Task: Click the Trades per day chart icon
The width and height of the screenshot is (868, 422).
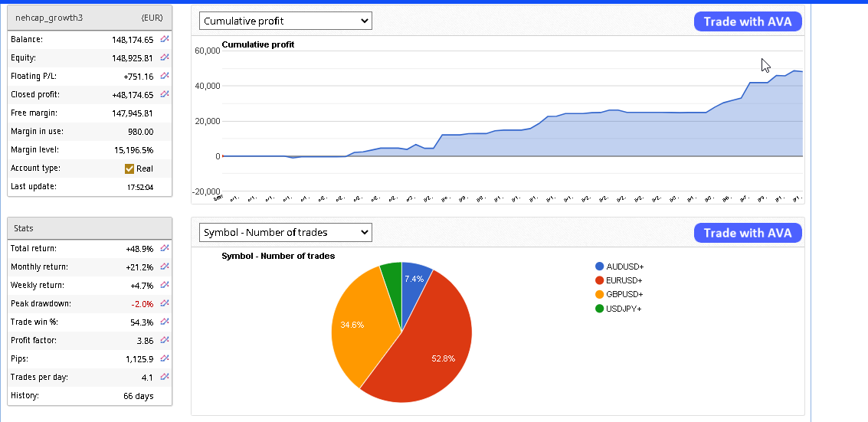Action: (x=164, y=377)
